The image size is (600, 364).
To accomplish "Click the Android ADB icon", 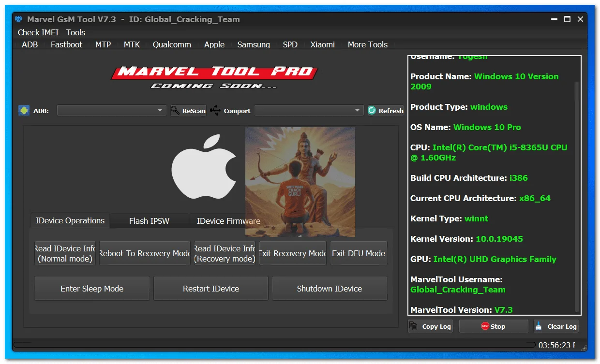I will tap(24, 110).
